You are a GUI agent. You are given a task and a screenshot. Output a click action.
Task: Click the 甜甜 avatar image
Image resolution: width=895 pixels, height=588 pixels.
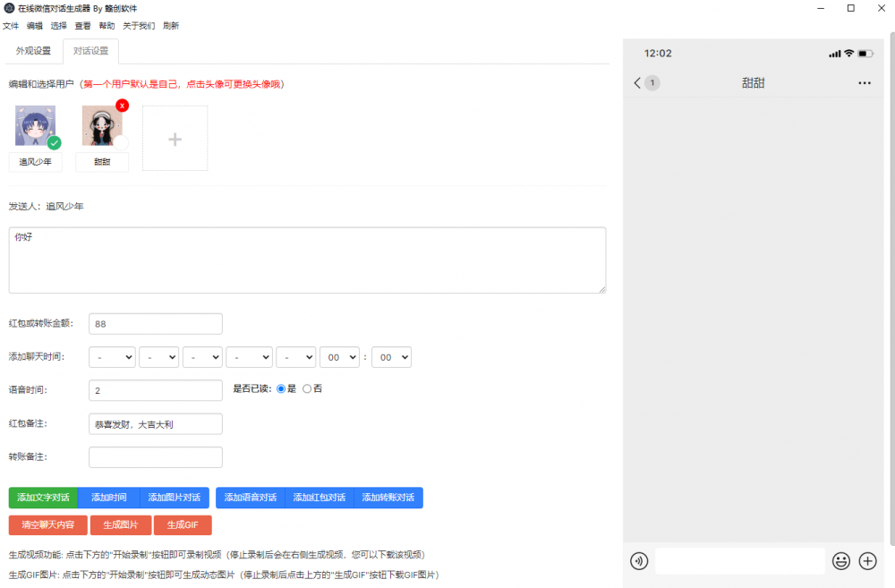pos(102,125)
